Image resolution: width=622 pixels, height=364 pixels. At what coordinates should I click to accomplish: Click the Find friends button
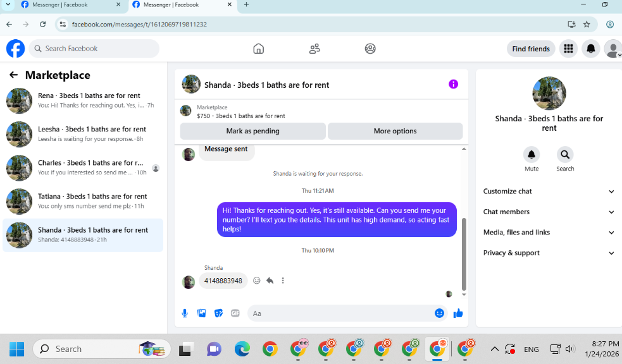531,49
